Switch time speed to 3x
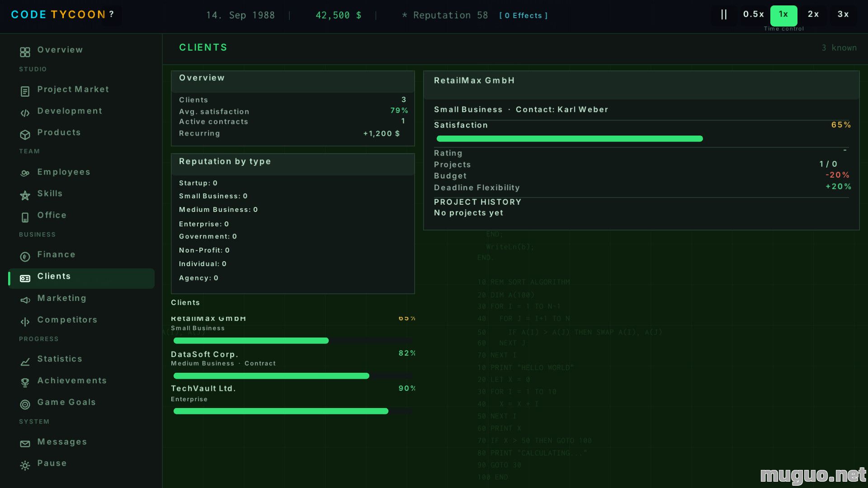This screenshot has height=488, width=868. tap(843, 14)
